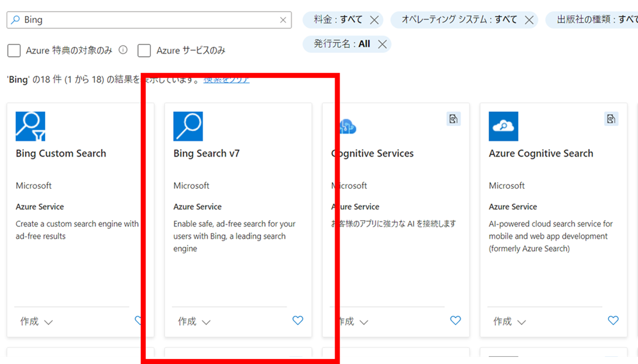Screen dimensions: 638x364
Task: Open the Azure Cognitive Search title
Action: coord(541,153)
